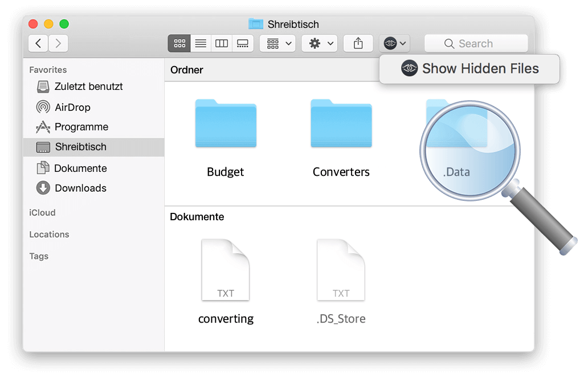Select the hidden .Data folder
This screenshot has height=387, width=588.
456,123
